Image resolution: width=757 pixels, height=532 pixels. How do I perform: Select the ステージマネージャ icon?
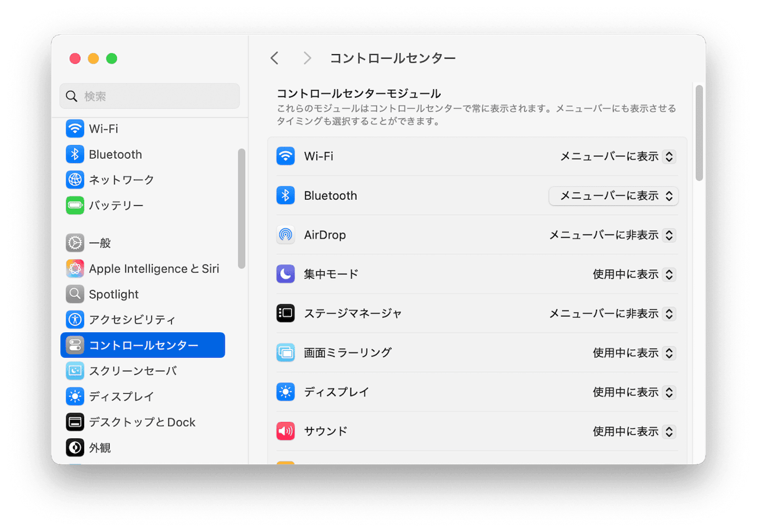(x=285, y=313)
